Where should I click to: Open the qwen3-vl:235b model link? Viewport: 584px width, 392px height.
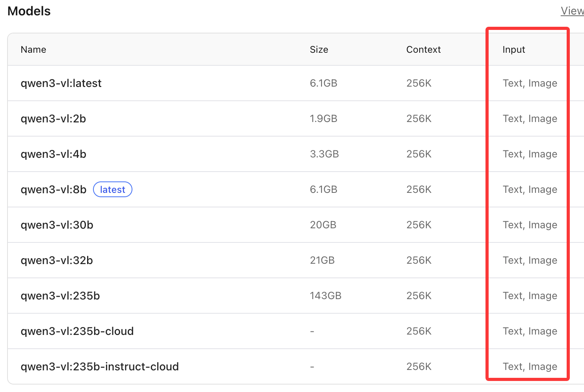[60, 296]
